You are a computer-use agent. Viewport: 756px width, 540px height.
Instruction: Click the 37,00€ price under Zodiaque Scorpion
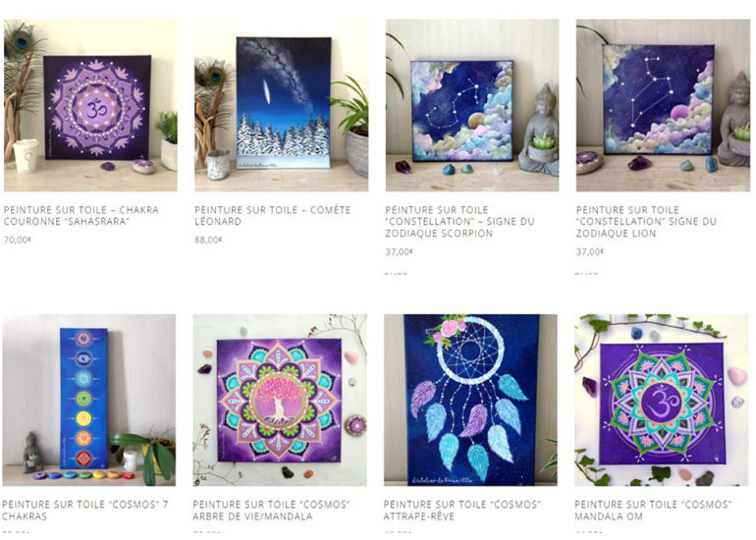click(400, 251)
